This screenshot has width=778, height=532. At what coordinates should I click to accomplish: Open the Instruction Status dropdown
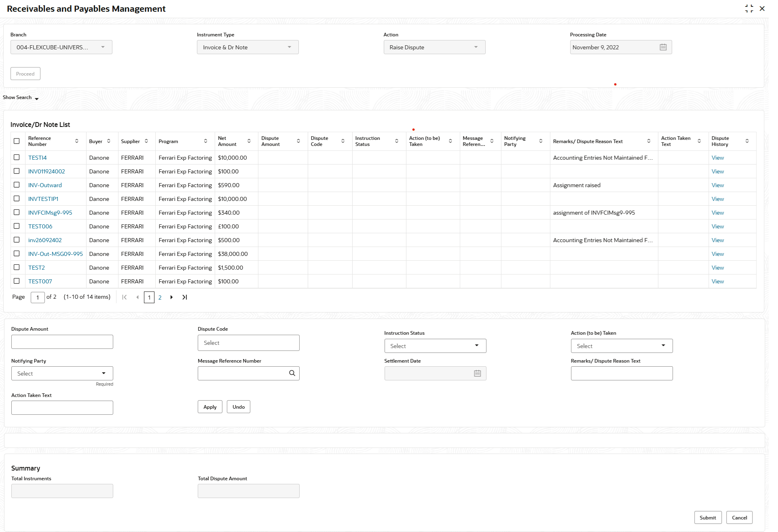coord(435,346)
